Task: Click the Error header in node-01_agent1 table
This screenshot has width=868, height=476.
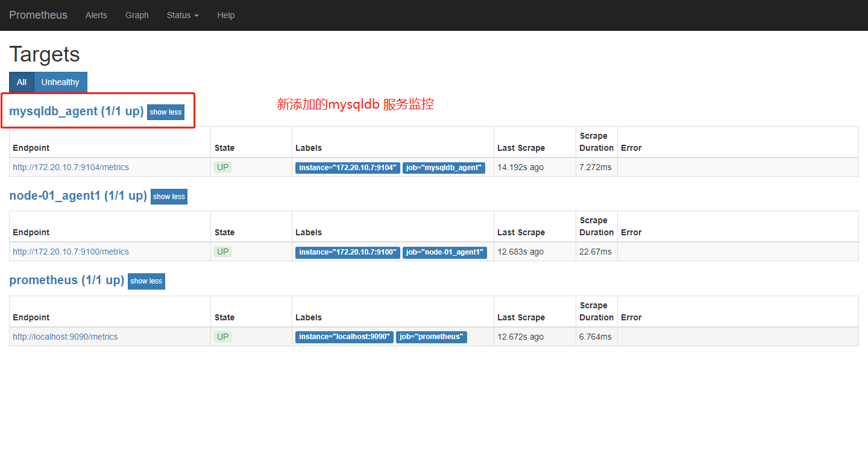Action: (631, 232)
